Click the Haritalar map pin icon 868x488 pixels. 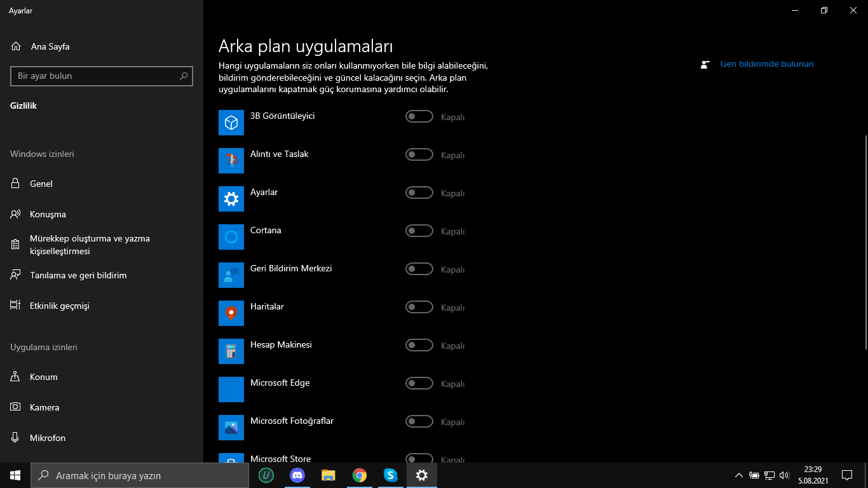pos(231,313)
